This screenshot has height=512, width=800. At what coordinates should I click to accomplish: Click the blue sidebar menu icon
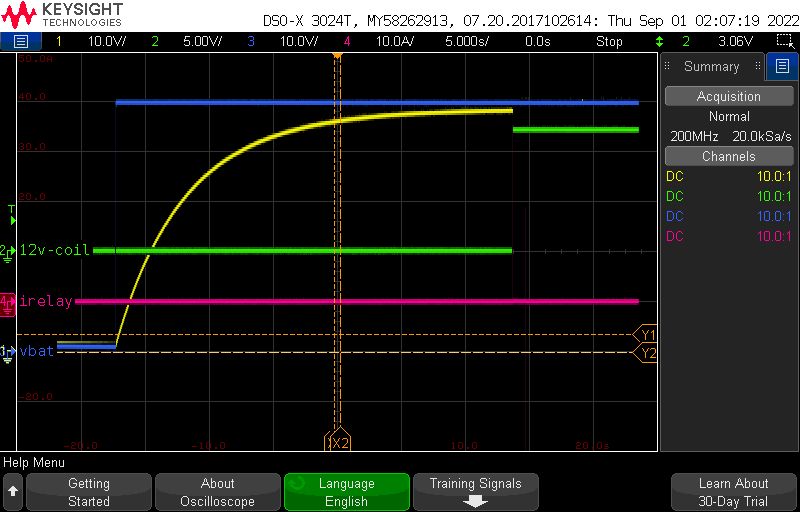(782, 66)
